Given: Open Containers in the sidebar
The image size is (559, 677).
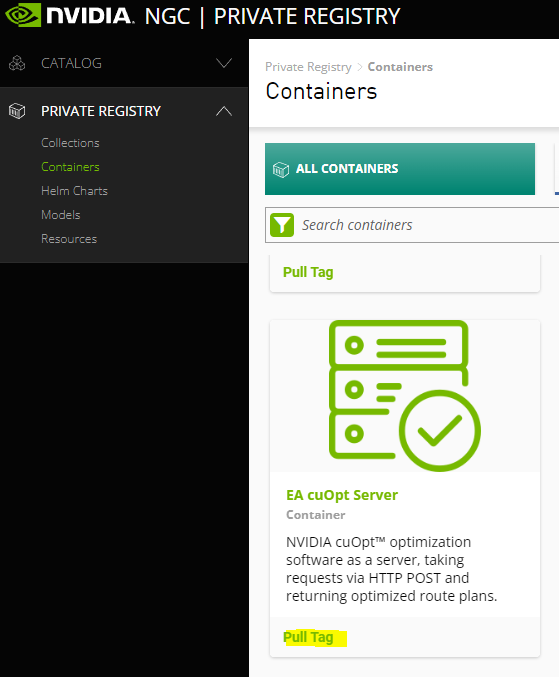Looking at the screenshot, I should coord(70,167).
